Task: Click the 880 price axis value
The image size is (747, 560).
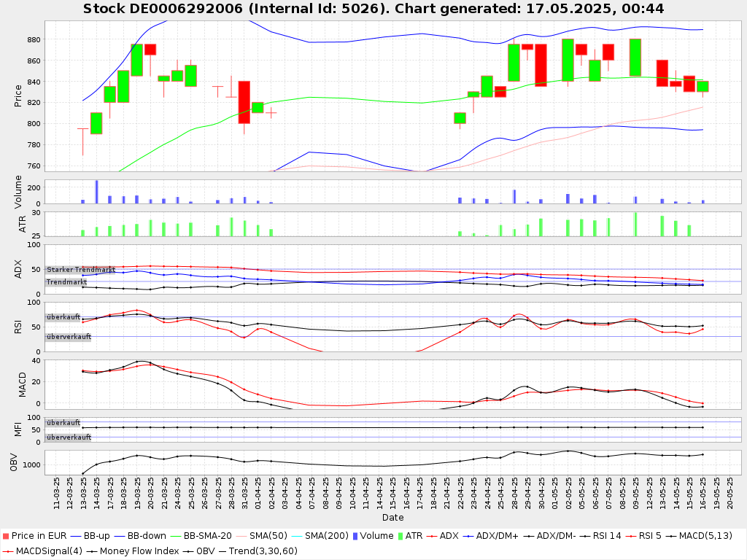Action: pos(34,39)
